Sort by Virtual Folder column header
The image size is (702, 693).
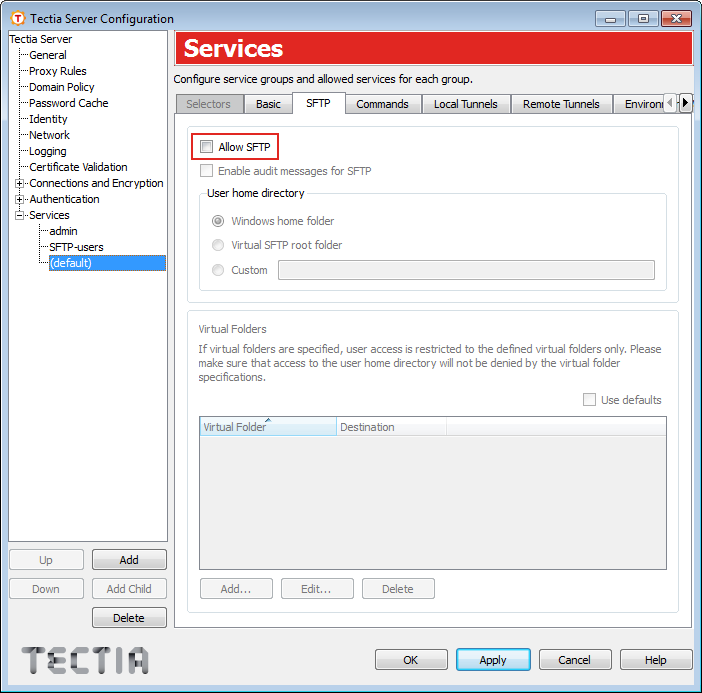point(268,427)
